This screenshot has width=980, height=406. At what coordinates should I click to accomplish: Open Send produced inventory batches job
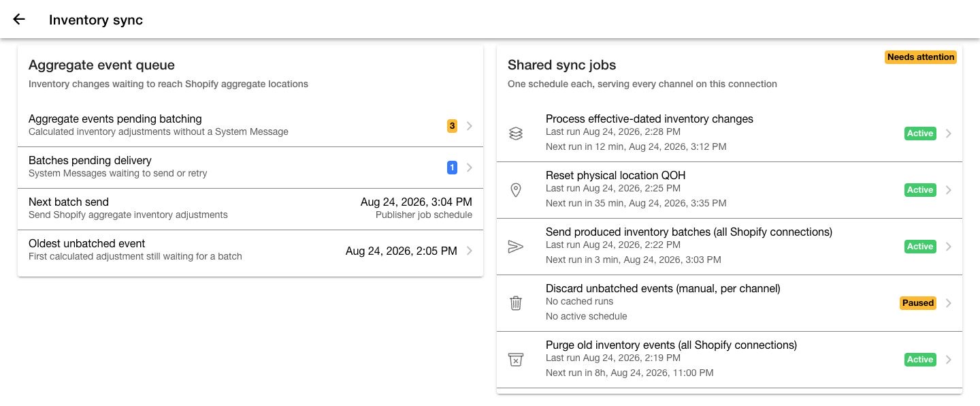click(x=730, y=247)
